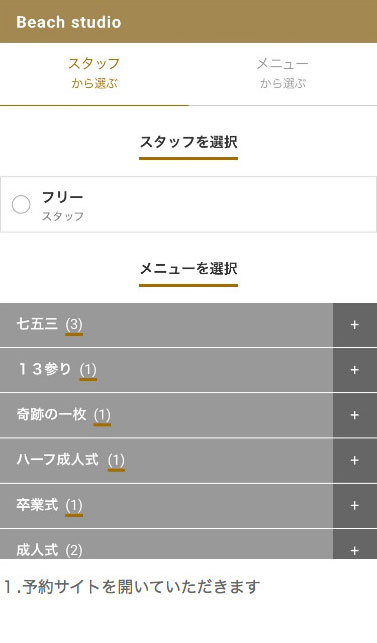Click plus icon beside ハーフ成人式

pyautogui.click(x=355, y=460)
